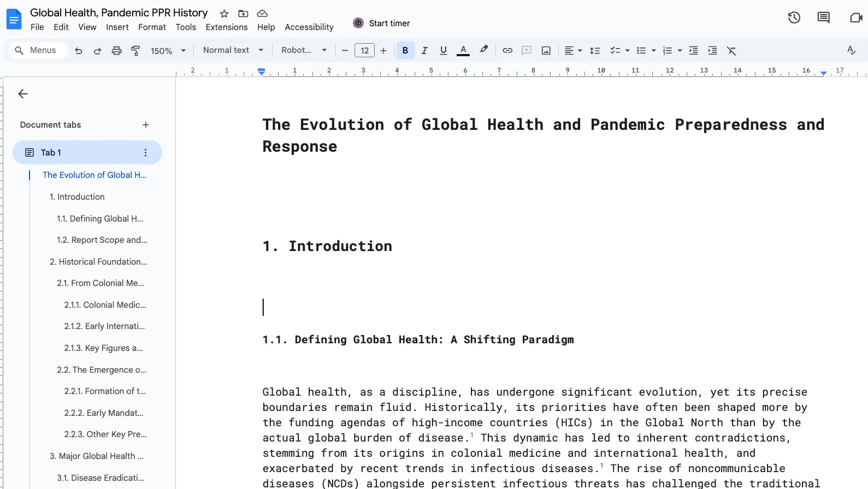Jump to 1.2. Report Scope outline heading
The height and width of the screenshot is (489, 868).
tap(102, 240)
